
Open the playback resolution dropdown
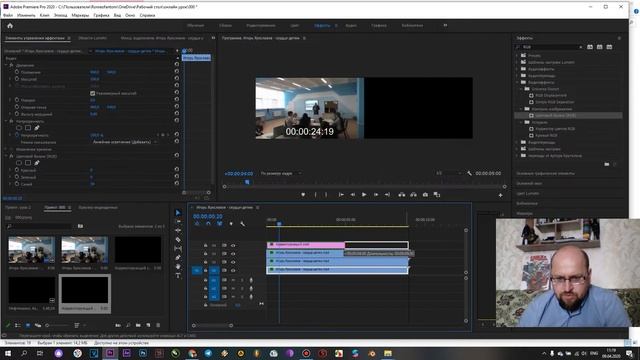click(x=449, y=173)
